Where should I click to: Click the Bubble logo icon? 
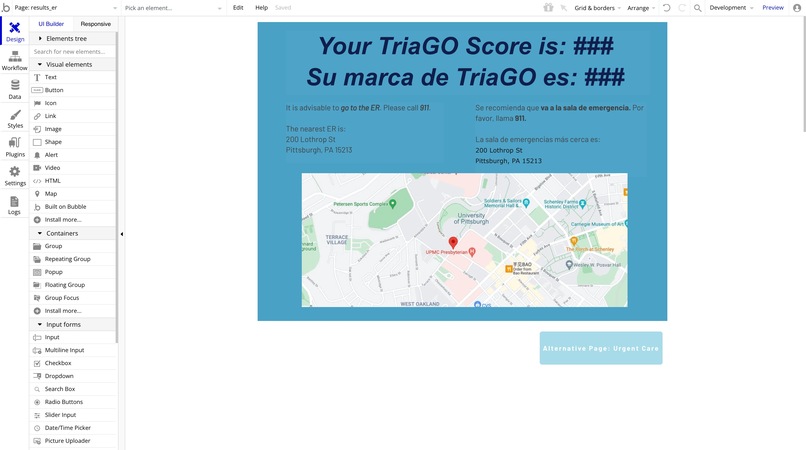tap(6, 8)
